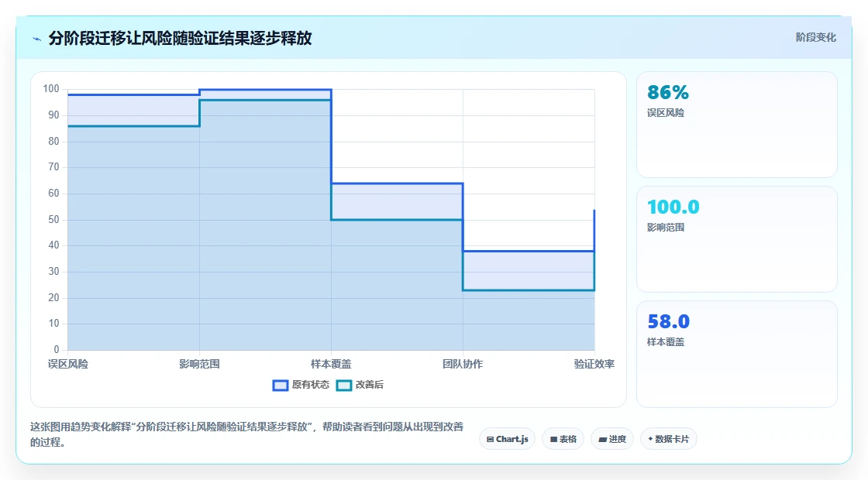
Task: Click the 100.0 value in 影响范围 card
Action: coord(673,207)
